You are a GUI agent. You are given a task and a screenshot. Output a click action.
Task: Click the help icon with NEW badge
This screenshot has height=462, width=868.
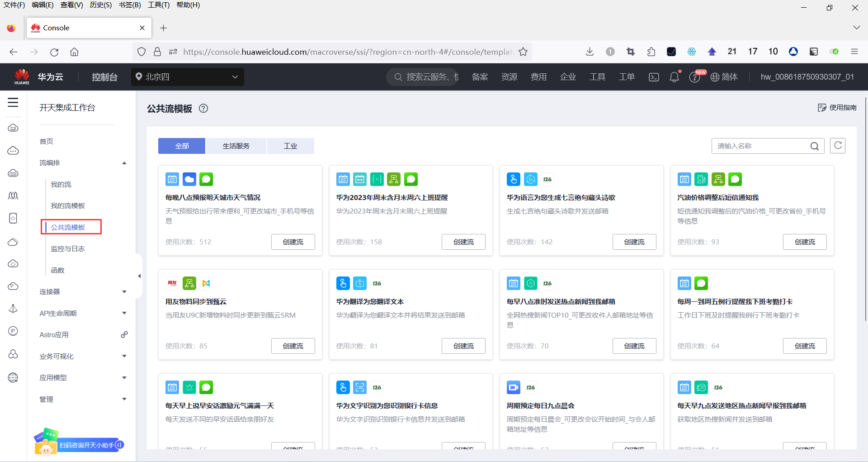click(695, 77)
